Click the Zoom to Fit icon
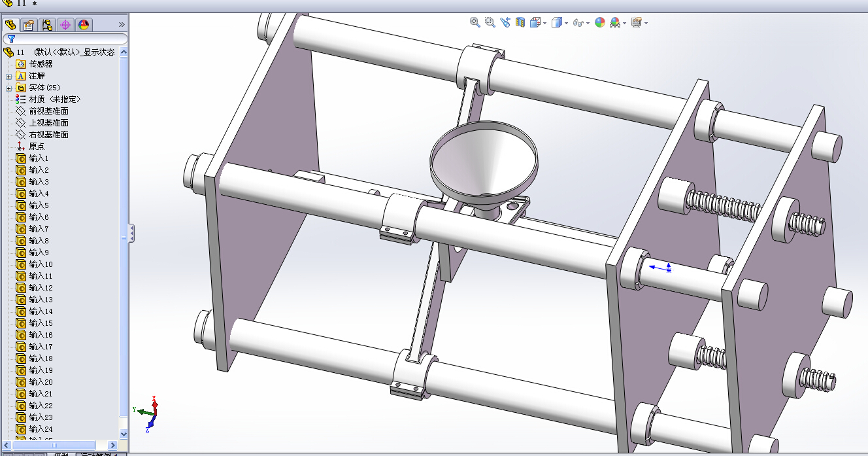This screenshot has width=868, height=456. pyautogui.click(x=475, y=22)
